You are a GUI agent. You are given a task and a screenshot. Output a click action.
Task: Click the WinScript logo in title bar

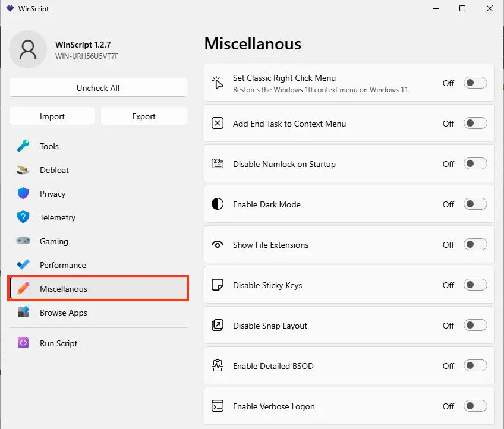coord(10,8)
